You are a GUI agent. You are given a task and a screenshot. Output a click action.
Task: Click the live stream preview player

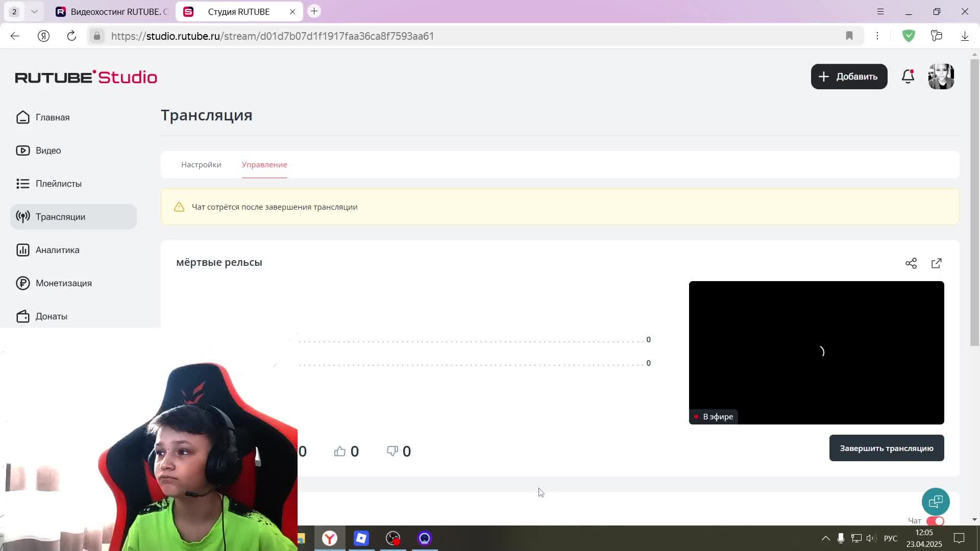click(x=816, y=352)
